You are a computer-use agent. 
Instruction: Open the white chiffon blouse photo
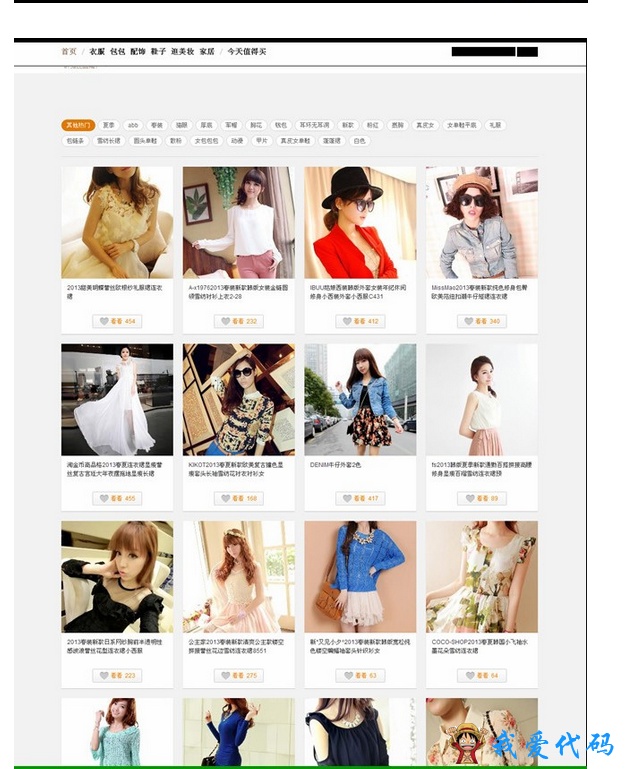point(239,223)
